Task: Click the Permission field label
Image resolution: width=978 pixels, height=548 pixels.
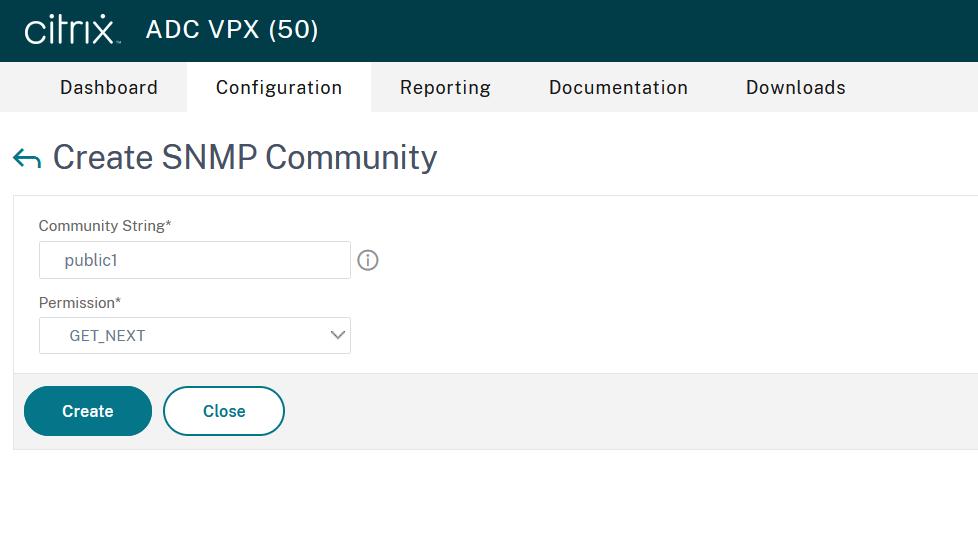Action: [x=80, y=302]
